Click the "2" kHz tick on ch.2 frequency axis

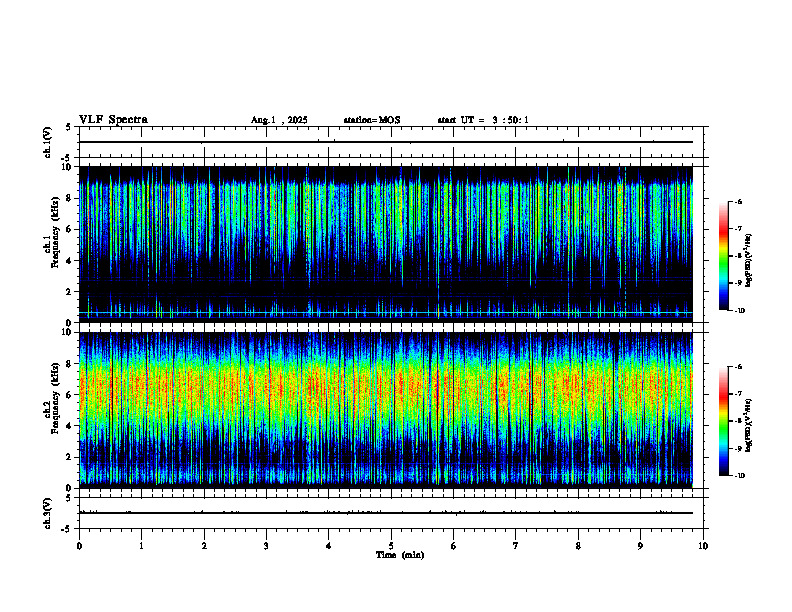coord(70,457)
